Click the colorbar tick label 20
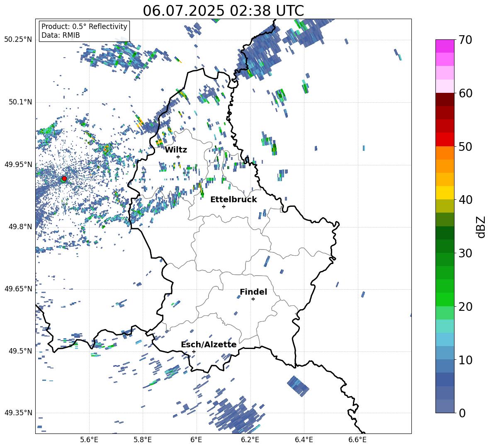The image size is (491, 448). [465, 307]
